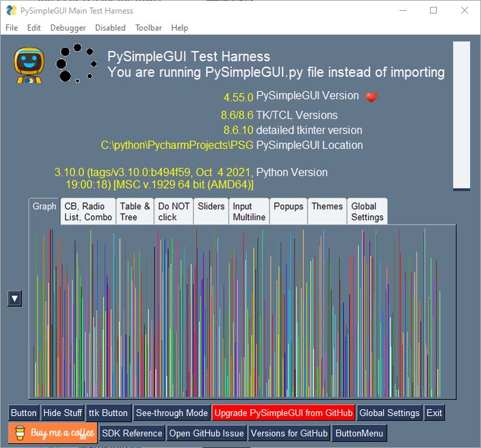
Task: Open the Edit menu
Action: point(34,28)
